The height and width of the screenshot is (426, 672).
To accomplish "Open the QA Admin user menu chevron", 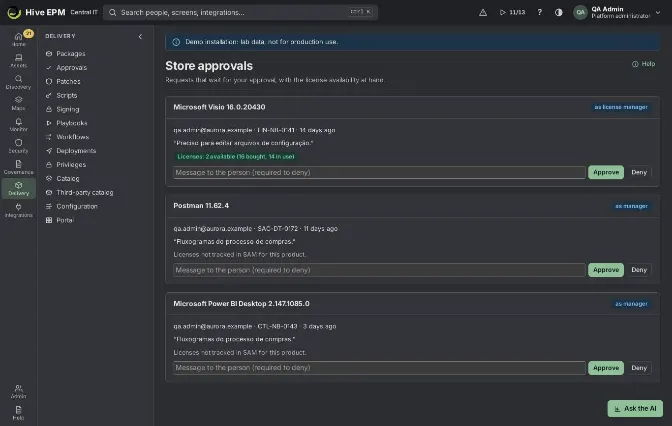I will 658,12.
